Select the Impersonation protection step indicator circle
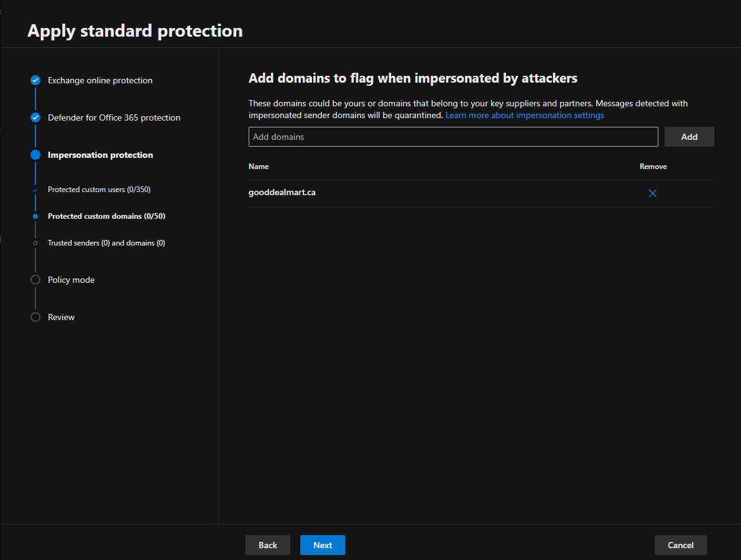741x560 pixels. [35, 155]
